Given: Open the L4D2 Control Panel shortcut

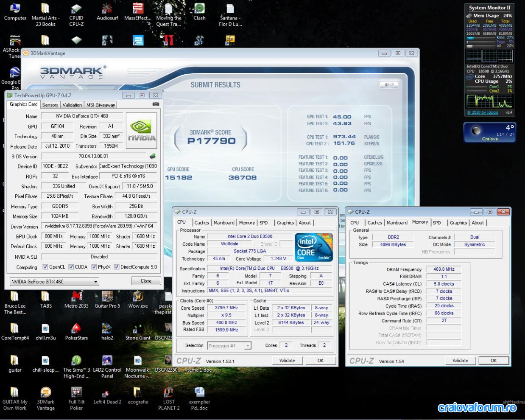Looking at the screenshot, I should click(x=107, y=367).
